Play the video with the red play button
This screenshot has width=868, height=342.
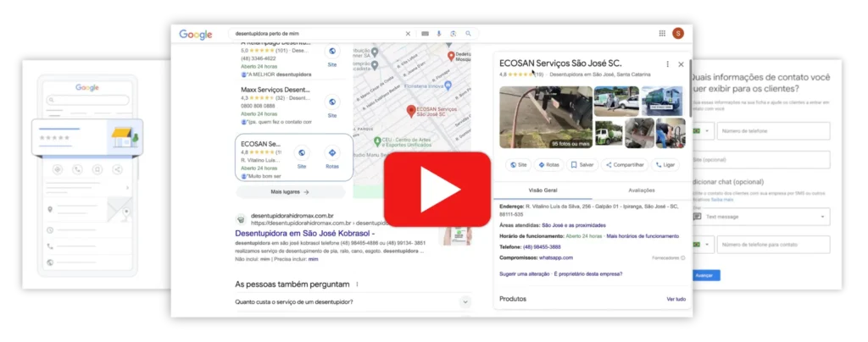(x=437, y=190)
